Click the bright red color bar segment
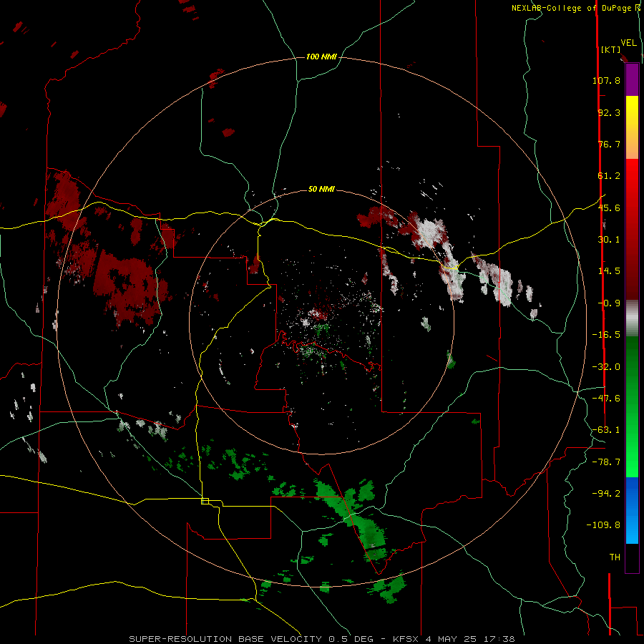 pos(632,229)
